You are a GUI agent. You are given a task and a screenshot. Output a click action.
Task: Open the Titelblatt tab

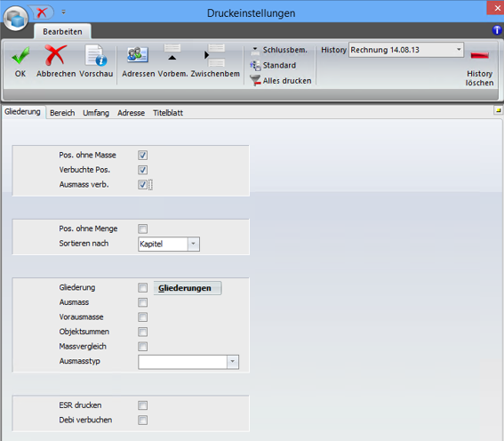(168, 113)
